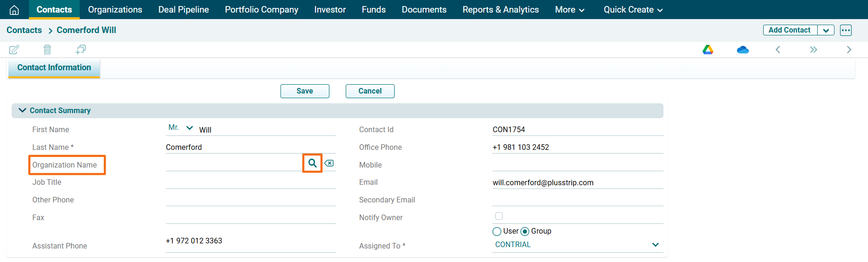Viewport: 868px width, 262px height.
Task: Open the Deal Pipeline menu tab
Action: (x=184, y=10)
